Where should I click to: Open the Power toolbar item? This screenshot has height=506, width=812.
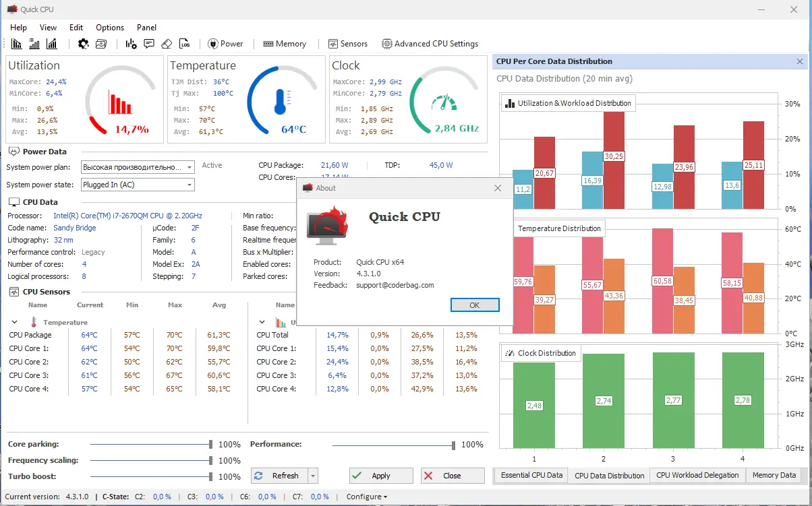(x=226, y=44)
